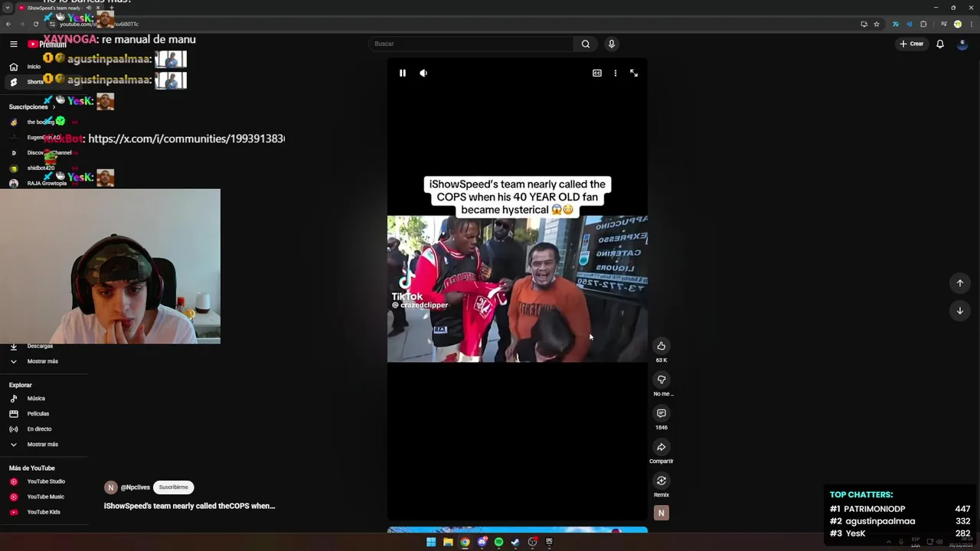Open Discord from the taskbar
Image resolution: width=980 pixels, height=551 pixels.
point(482,542)
